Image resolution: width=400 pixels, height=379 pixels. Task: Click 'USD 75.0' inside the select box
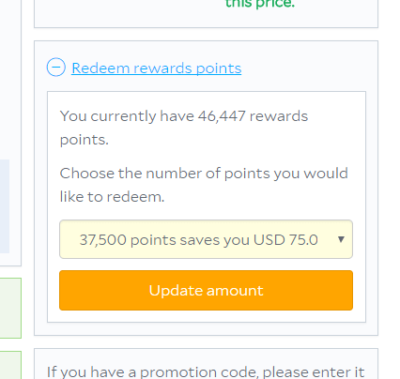tap(285, 240)
